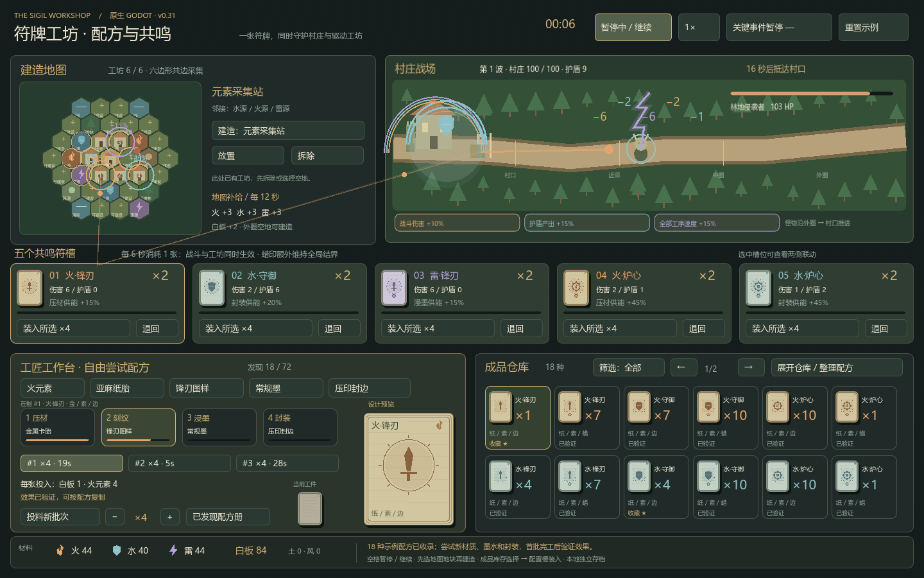Click 投料新批次 to feed new batch

[60, 517]
